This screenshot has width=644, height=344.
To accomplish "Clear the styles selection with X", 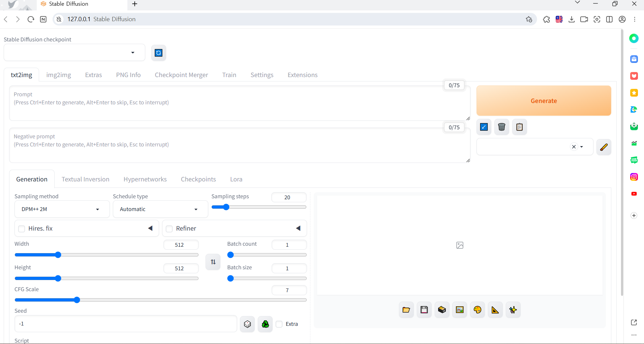I will pyautogui.click(x=574, y=147).
